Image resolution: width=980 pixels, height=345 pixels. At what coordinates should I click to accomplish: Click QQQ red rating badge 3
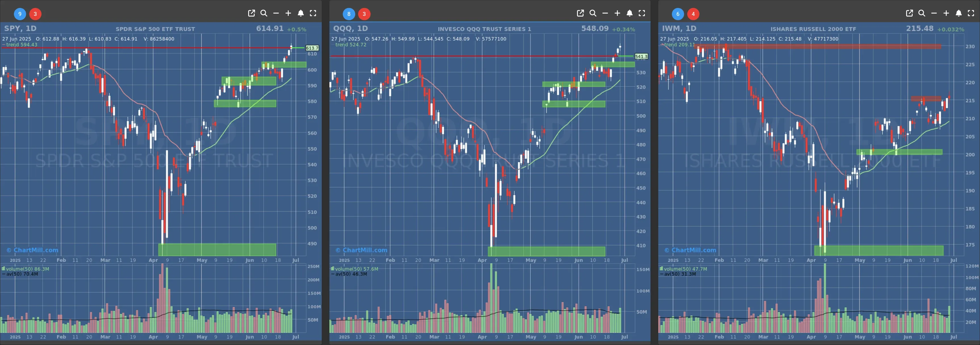pos(364,14)
